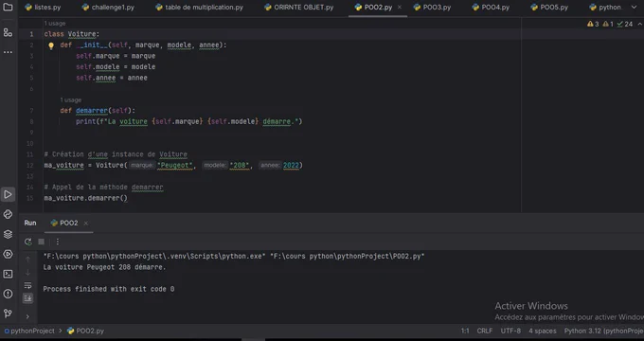Open the 1:1 cursor position widget

(465, 331)
